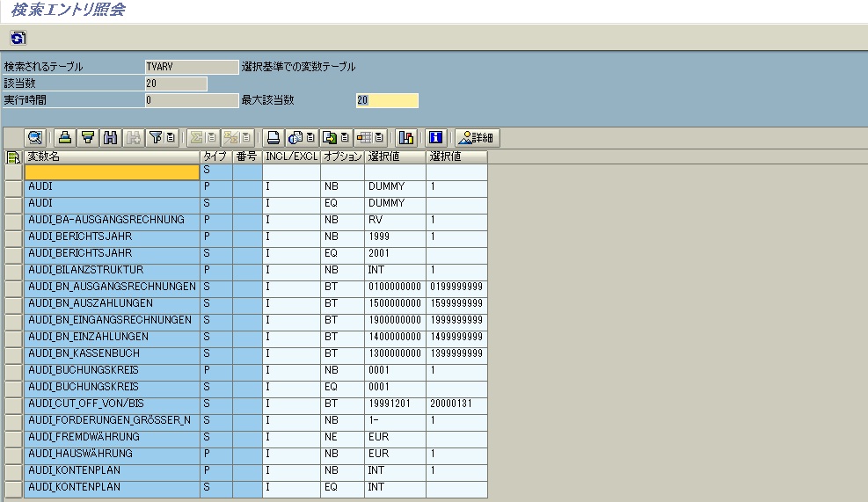The image size is (868, 502).
Task: Expand the dropdown next to the filter icon
Action: click(x=171, y=137)
